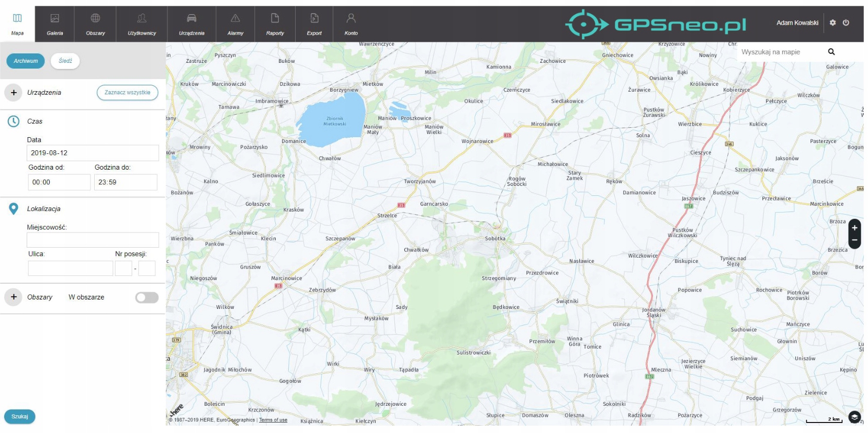The width and height of the screenshot is (868, 433).
Task: Open the Konto section
Action: 351,24
